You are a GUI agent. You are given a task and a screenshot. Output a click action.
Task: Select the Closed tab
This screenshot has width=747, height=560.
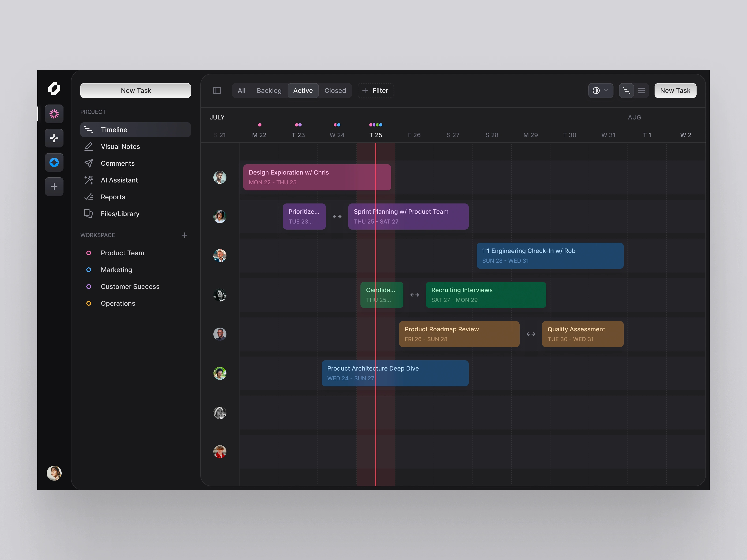(335, 91)
